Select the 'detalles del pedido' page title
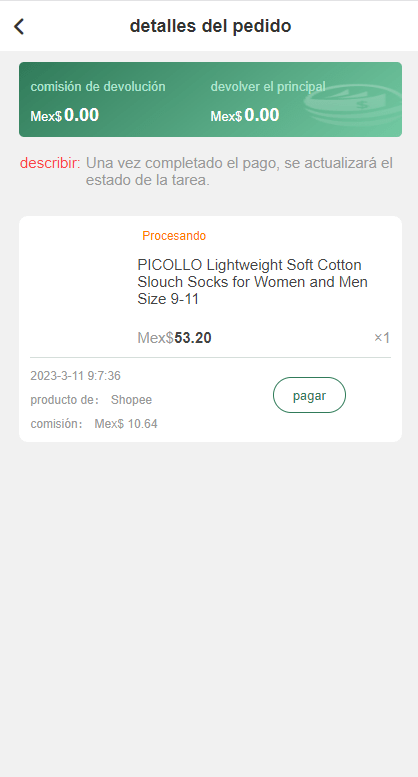The height and width of the screenshot is (777, 418). pos(210,26)
